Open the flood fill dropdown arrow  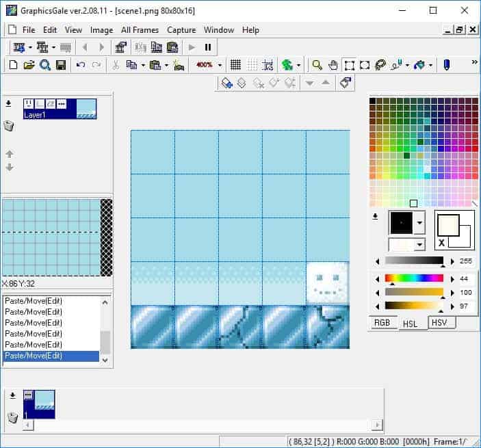(430, 65)
